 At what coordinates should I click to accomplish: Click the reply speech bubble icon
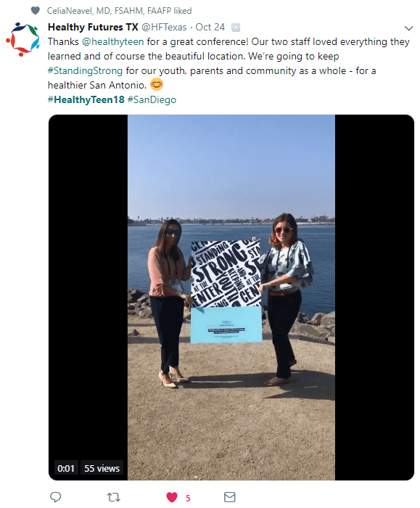pyautogui.click(x=56, y=496)
